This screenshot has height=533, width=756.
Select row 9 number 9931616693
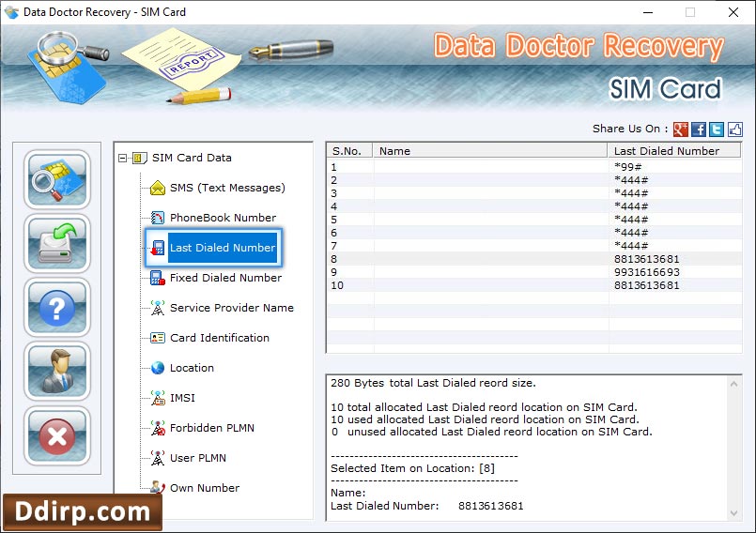click(x=534, y=272)
